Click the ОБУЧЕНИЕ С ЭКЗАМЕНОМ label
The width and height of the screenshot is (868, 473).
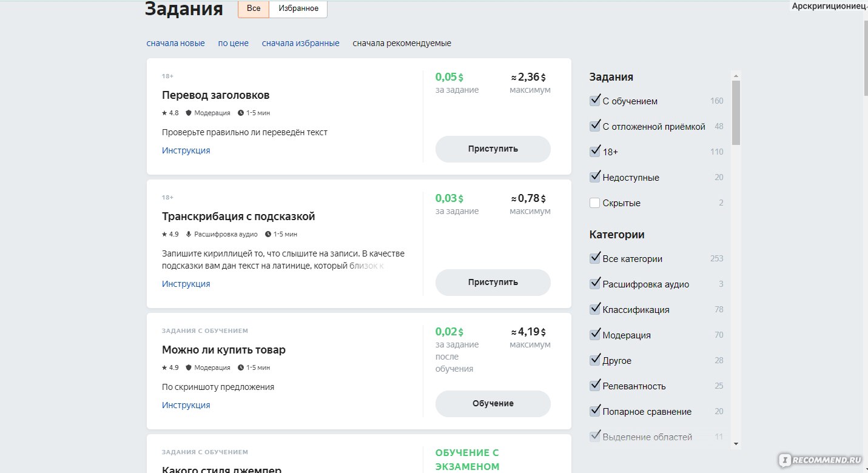tap(467, 460)
